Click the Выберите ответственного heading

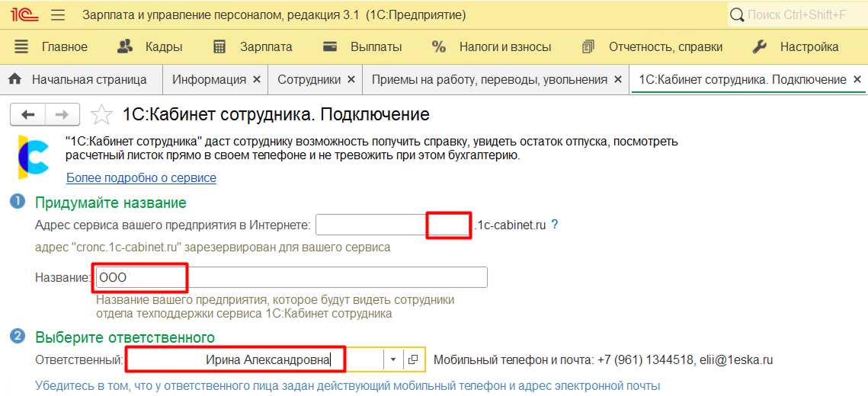[x=124, y=337]
